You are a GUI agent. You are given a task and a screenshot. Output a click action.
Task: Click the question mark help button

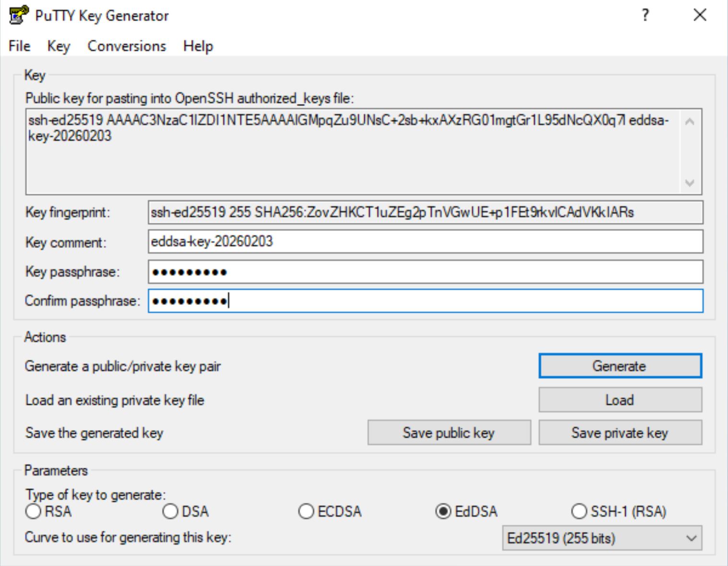645,15
